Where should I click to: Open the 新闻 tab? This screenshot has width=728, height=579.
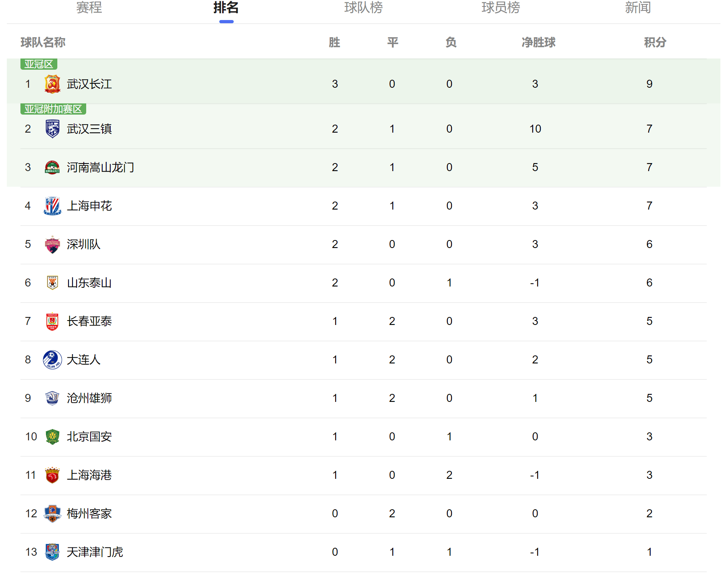(x=637, y=8)
